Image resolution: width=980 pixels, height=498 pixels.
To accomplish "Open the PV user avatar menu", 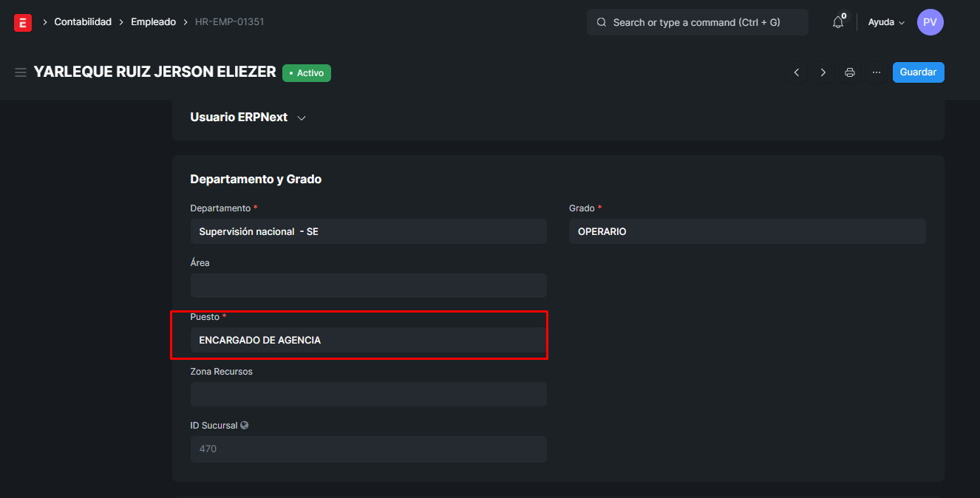I will [930, 22].
